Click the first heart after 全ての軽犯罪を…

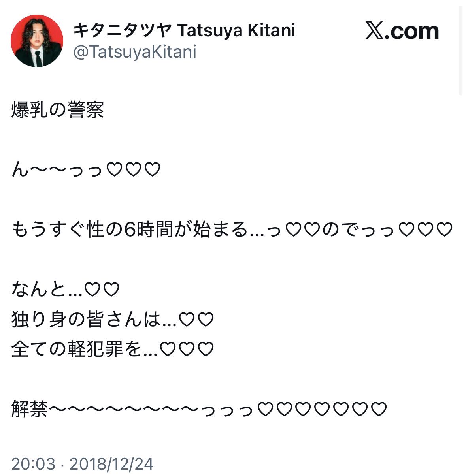click(168, 350)
